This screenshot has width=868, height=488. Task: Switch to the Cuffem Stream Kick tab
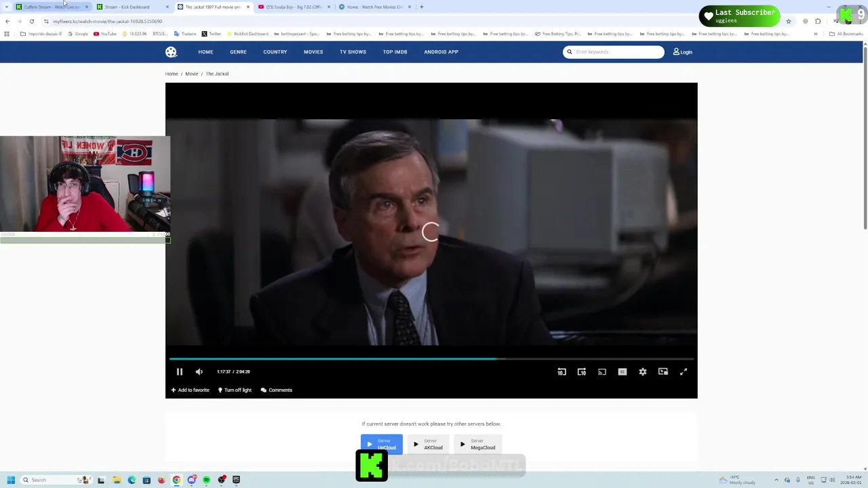[52, 7]
